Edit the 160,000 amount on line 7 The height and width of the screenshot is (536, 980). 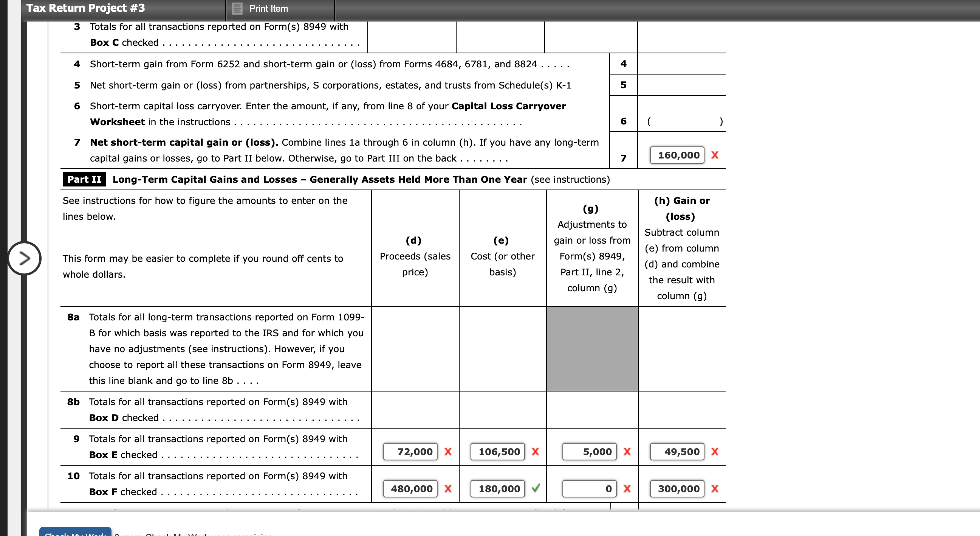click(x=678, y=155)
